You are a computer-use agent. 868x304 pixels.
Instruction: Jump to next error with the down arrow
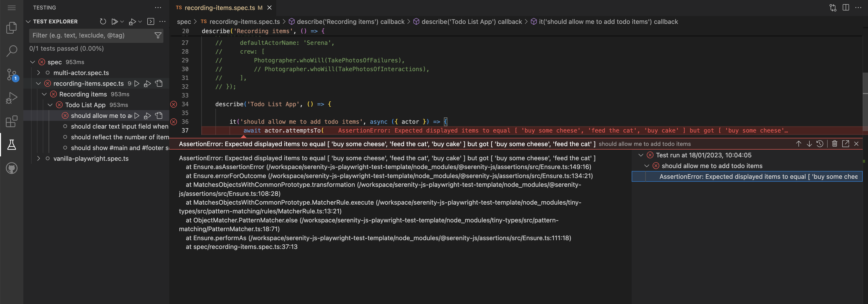coord(809,144)
